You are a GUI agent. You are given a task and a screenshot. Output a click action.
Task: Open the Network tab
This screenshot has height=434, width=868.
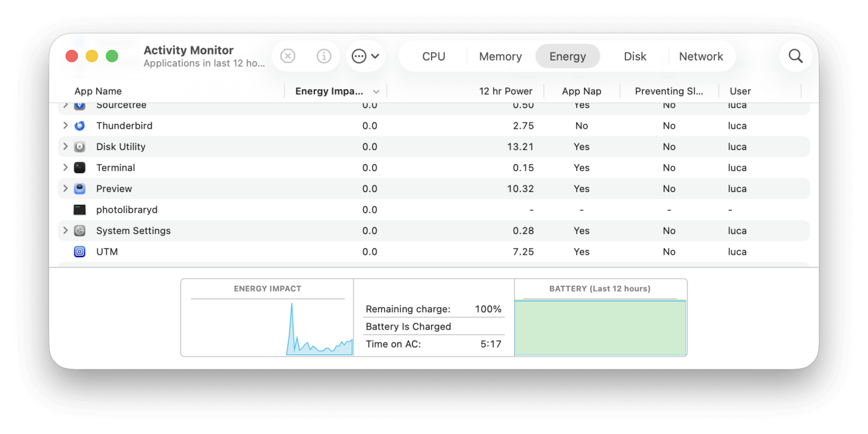click(x=701, y=56)
